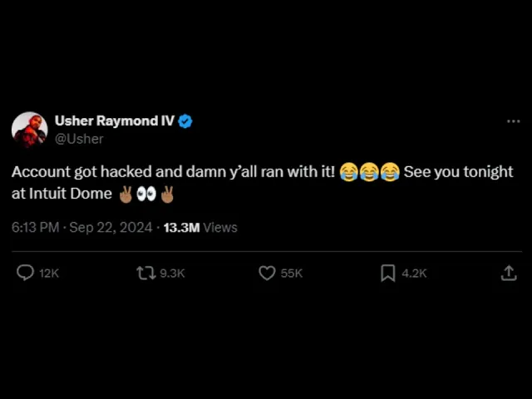The width and height of the screenshot is (532, 399).
Task: Open the @Usher handle link
Action: [x=79, y=139]
